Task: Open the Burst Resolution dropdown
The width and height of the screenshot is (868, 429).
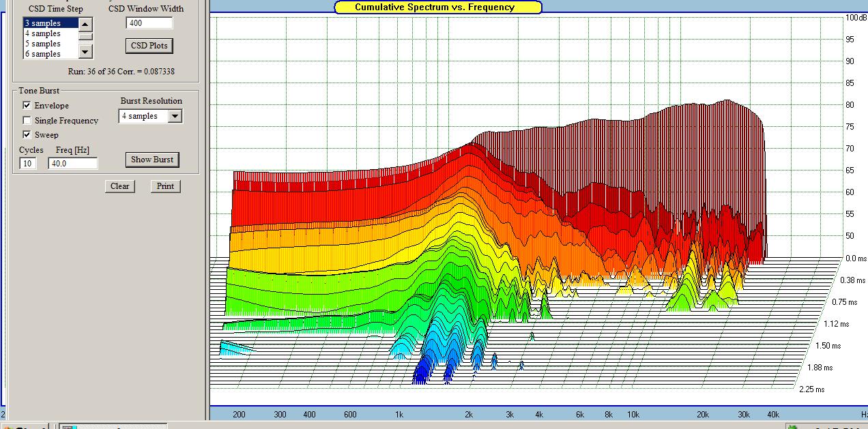Action: pos(175,116)
